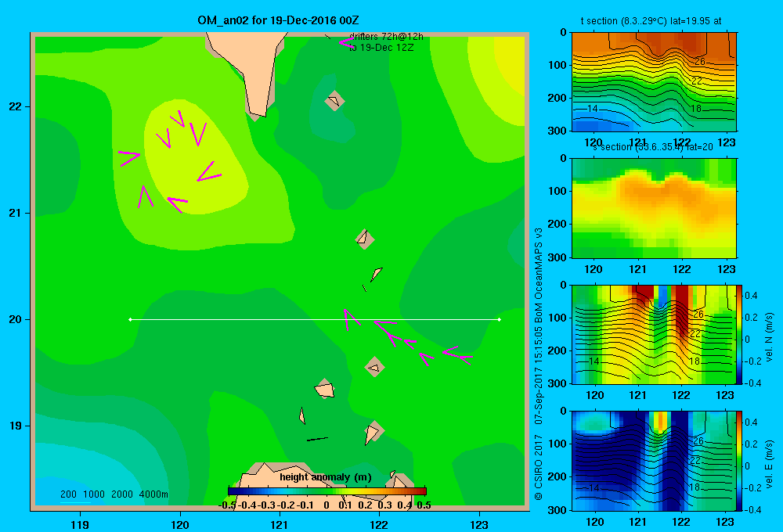Click the yellow-green high anomaly eddy on map
The image size is (783, 532).
pos(195,157)
